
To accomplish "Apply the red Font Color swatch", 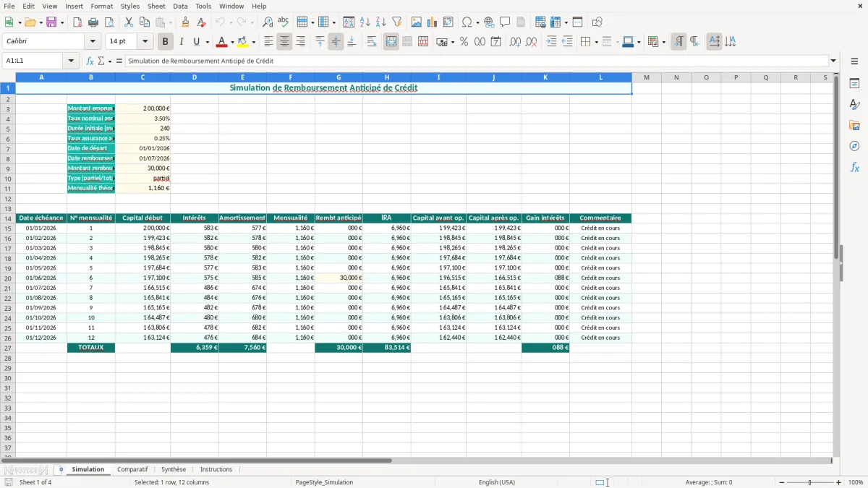I will [222, 42].
